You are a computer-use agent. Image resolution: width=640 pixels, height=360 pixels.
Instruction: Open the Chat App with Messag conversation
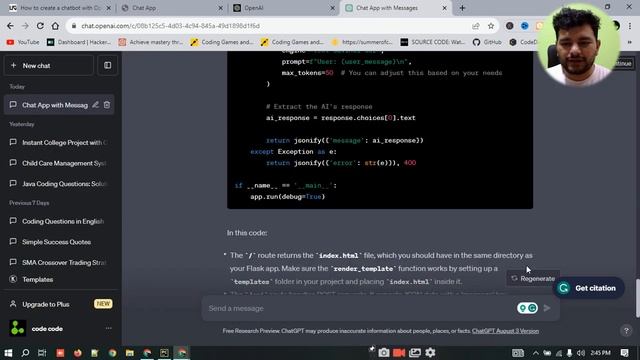55,105
